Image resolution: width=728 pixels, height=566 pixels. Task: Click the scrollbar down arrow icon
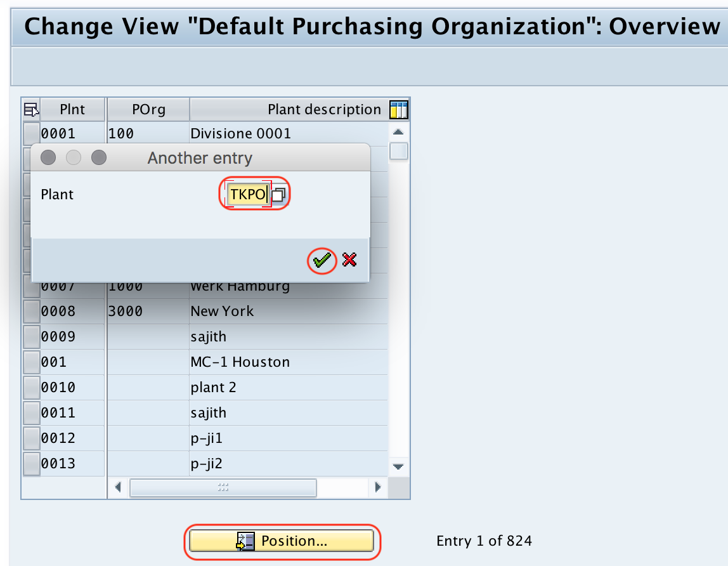[398, 466]
